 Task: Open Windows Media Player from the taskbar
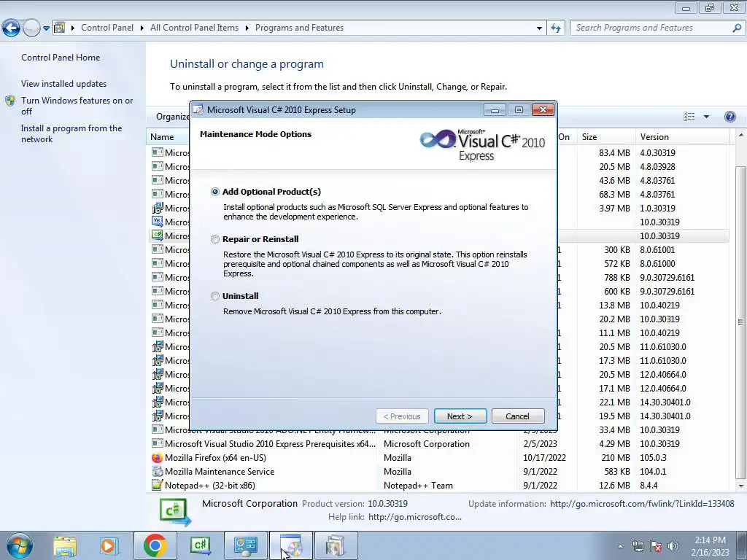[108, 546]
